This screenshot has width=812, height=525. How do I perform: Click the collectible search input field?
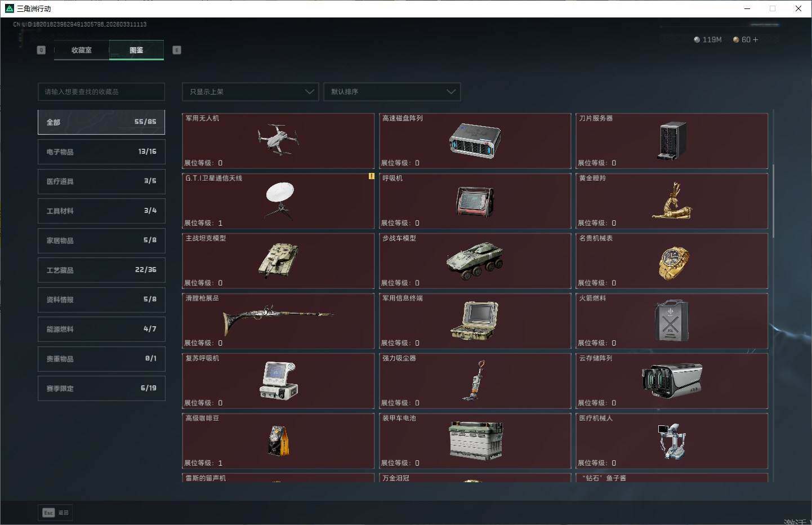[101, 92]
